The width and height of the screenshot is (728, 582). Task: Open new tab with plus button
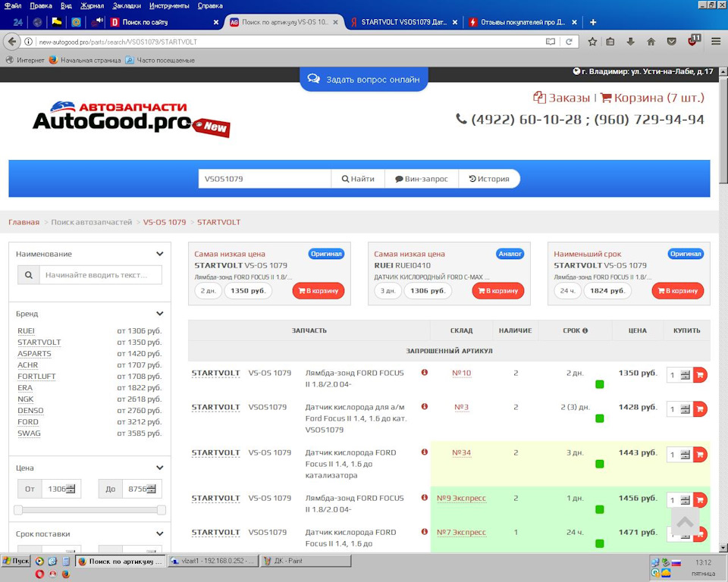click(593, 22)
